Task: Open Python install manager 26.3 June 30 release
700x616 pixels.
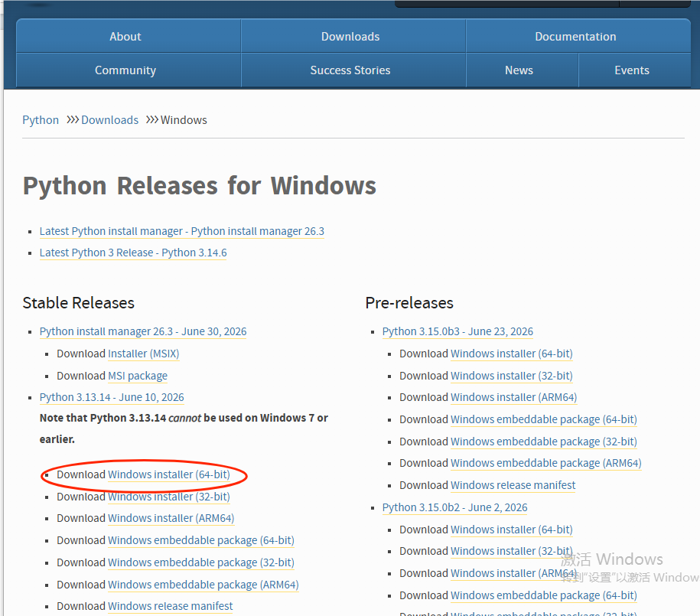Action: (143, 331)
